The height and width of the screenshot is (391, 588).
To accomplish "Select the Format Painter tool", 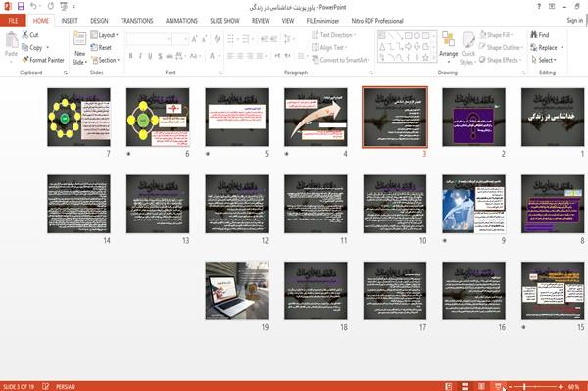I will (x=43, y=60).
